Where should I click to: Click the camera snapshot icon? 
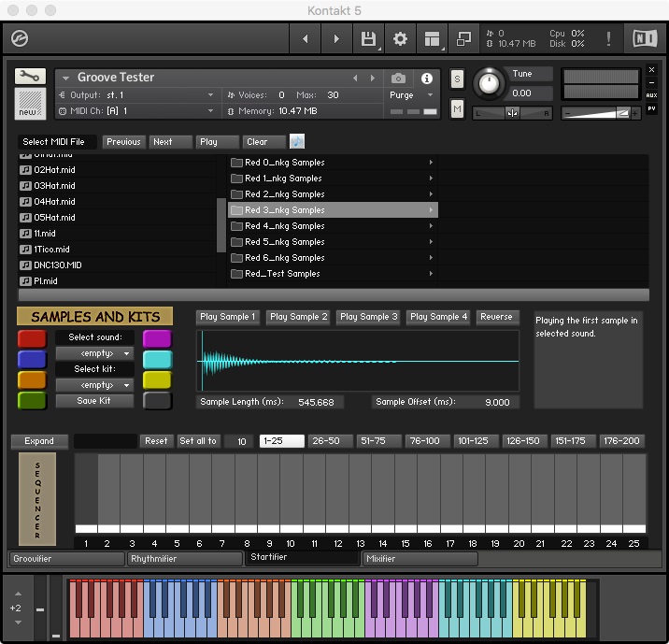point(399,79)
